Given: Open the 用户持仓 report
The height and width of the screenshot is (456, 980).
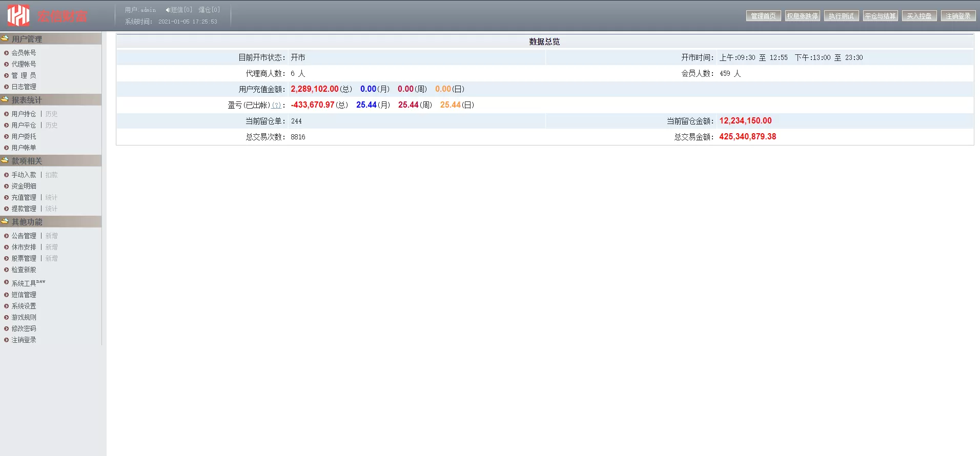Looking at the screenshot, I should [24, 114].
